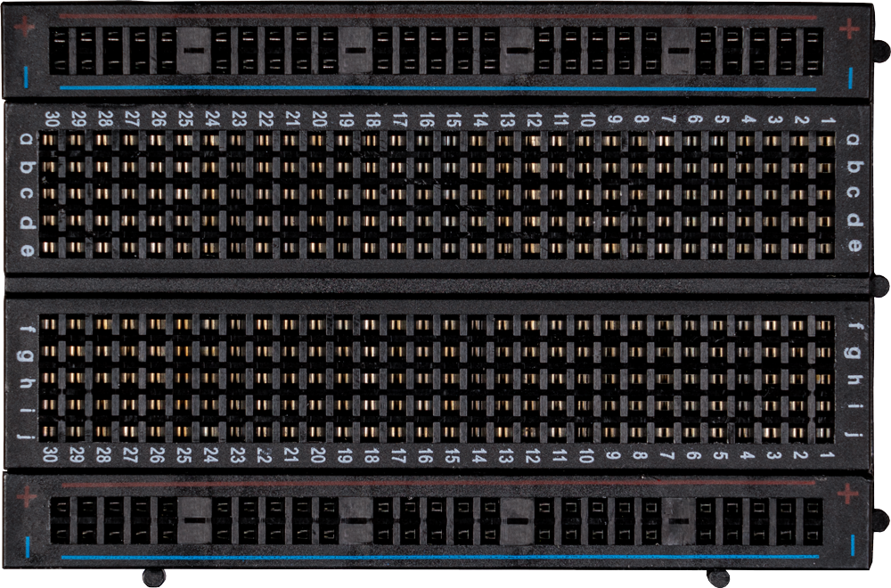
Task: Click the red plus sign at the bottom-left corner
Action: pyautogui.click(x=26, y=496)
